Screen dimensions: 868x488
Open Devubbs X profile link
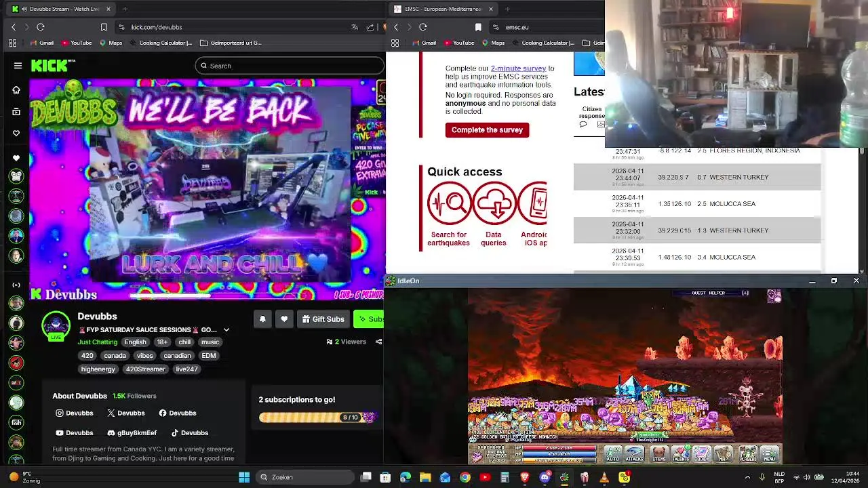(126, 413)
